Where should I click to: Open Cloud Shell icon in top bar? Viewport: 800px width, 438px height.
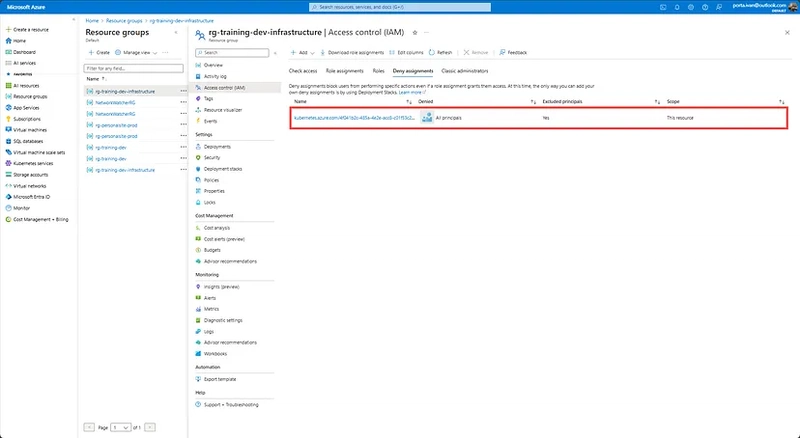(x=663, y=7)
